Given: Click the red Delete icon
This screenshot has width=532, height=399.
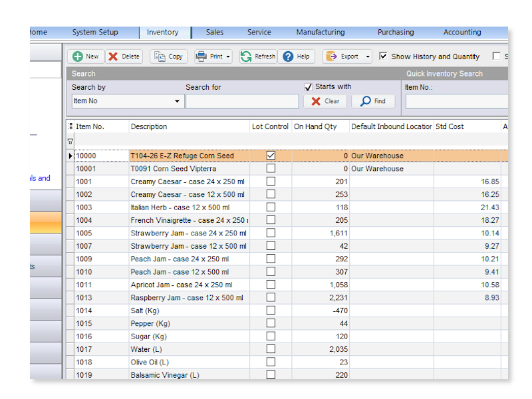Looking at the screenshot, I should [114, 57].
